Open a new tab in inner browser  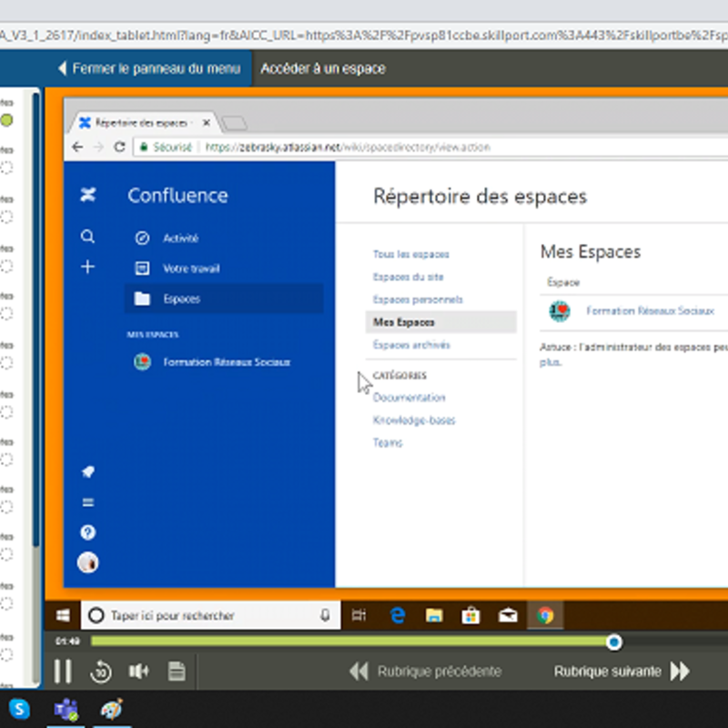pos(235,124)
